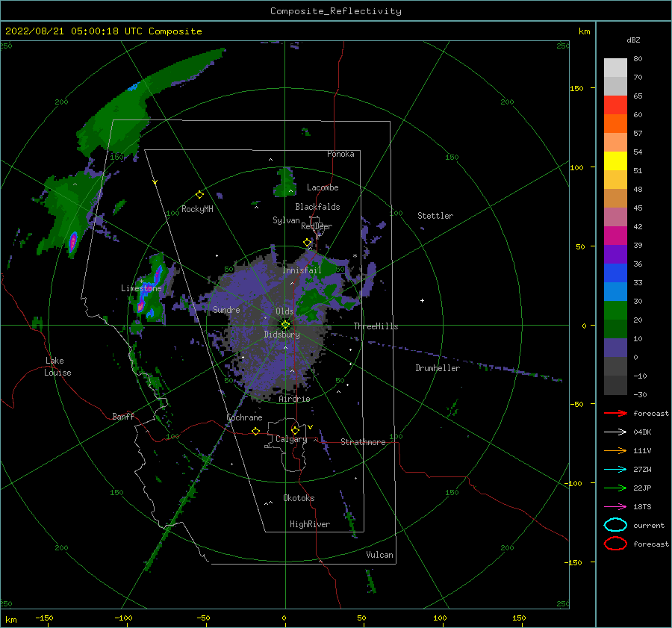Click the yellow 54 dBZ color swatch
672x628 pixels.
point(615,161)
